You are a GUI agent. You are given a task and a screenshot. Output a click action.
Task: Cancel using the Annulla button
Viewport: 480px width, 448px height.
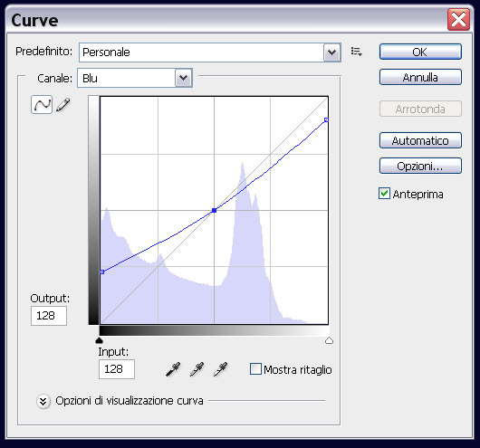pyautogui.click(x=420, y=77)
